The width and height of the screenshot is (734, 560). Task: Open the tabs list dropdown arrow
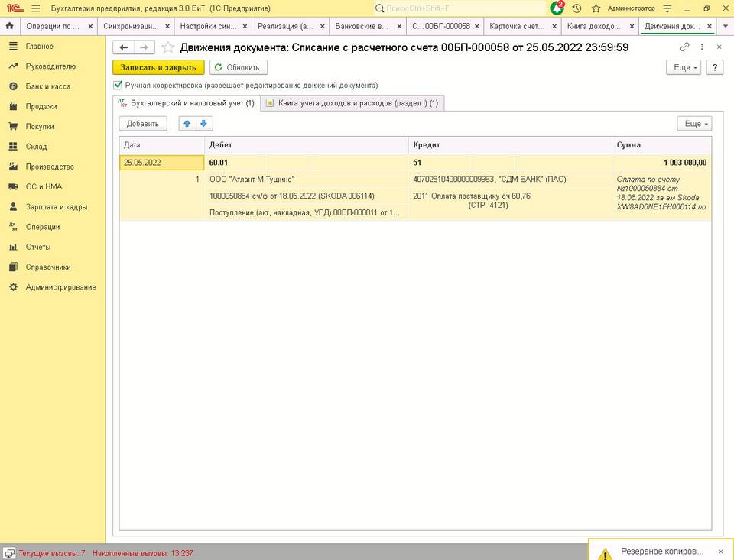[x=725, y=26]
